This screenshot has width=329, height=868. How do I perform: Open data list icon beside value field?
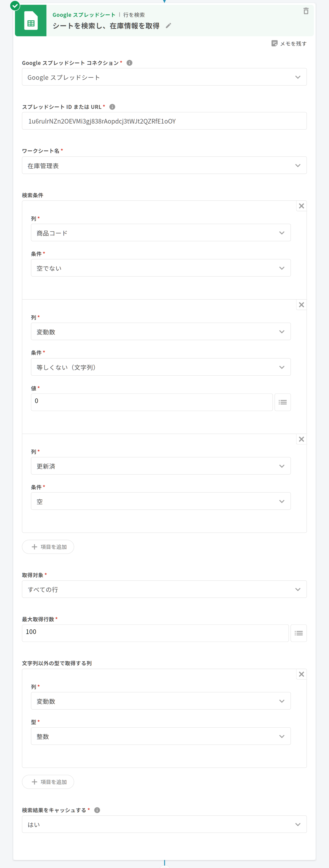[x=282, y=402]
